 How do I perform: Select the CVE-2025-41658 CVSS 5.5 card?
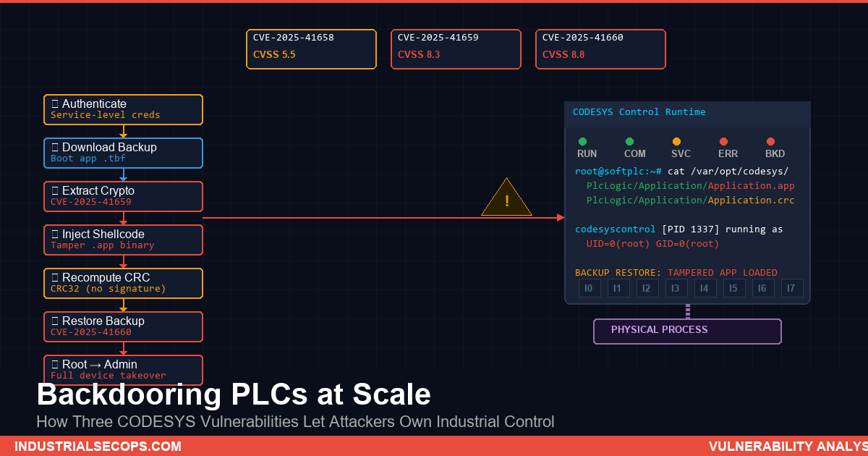[x=311, y=49]
